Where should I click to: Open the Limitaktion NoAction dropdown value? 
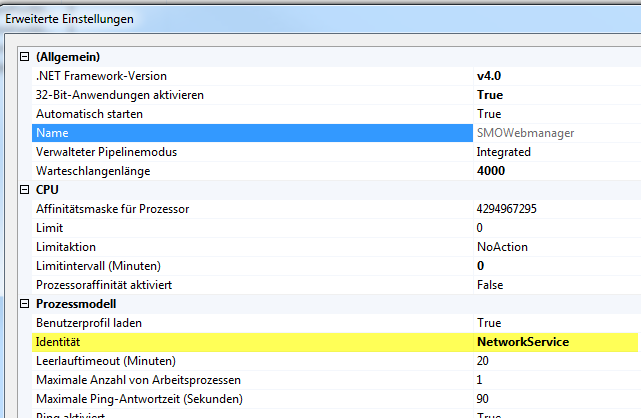(502, 247)
